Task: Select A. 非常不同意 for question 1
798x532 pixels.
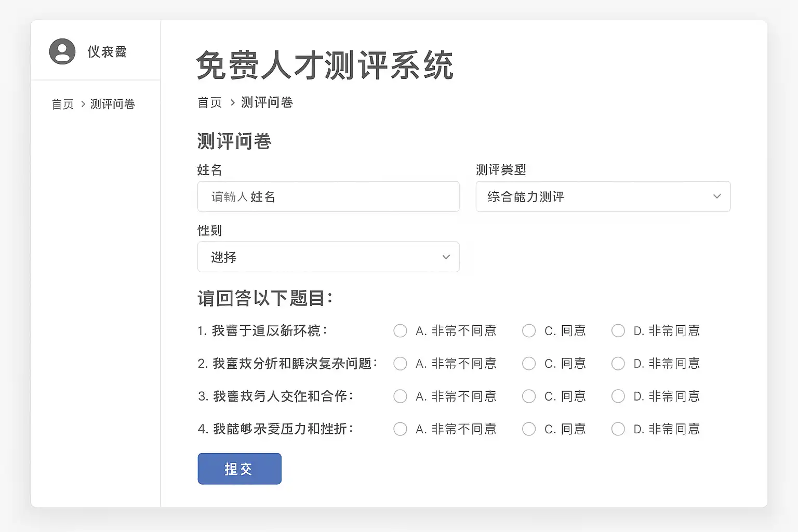Action: (400, 331)
